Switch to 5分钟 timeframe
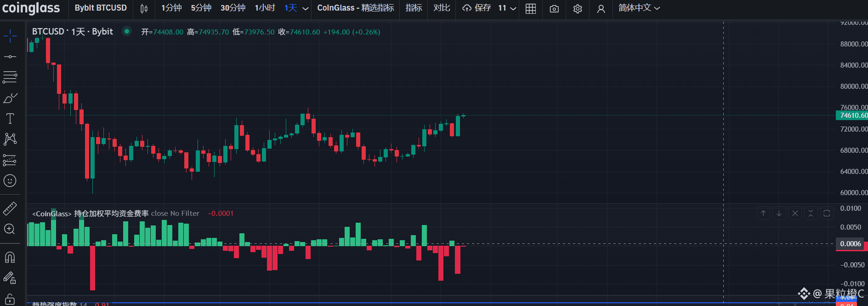The height and width of the screenshot is (306, 868). click(x=201, y=8)
